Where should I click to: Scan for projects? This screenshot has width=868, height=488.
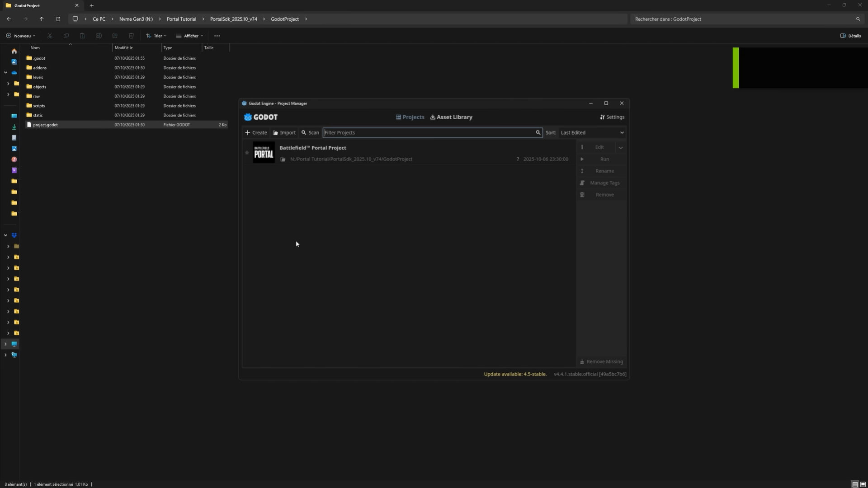[310, 133]
